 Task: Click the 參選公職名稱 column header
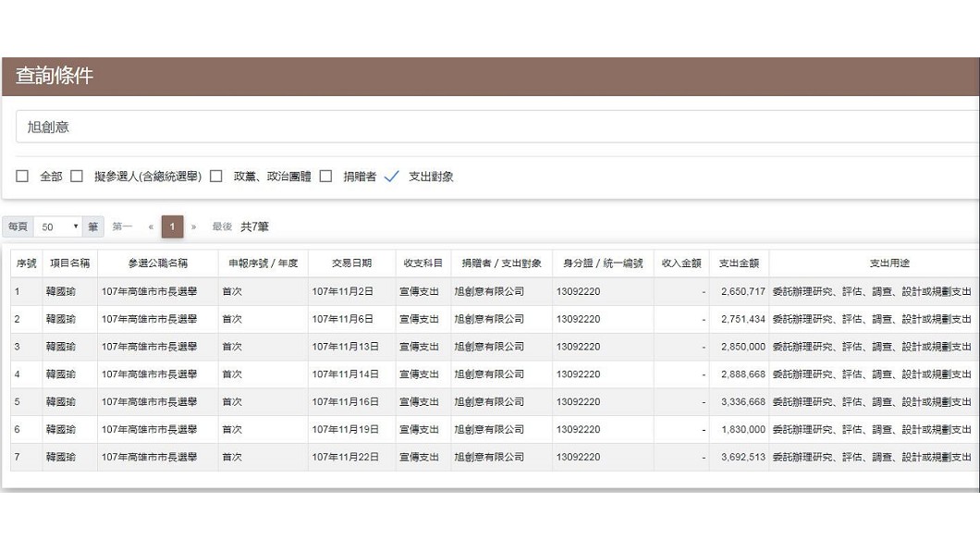(x=158, y=263)
